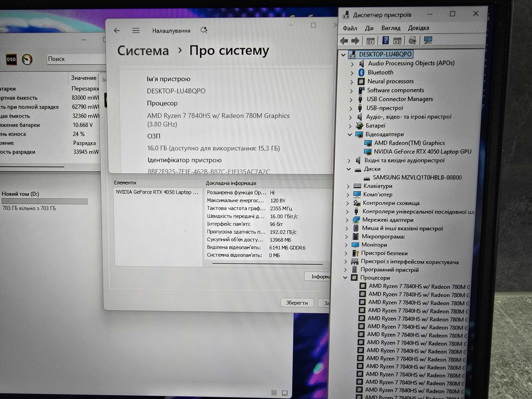Click Поиск search field in battery window
Screen dimensions: 532x399
(x=76, y=59)
